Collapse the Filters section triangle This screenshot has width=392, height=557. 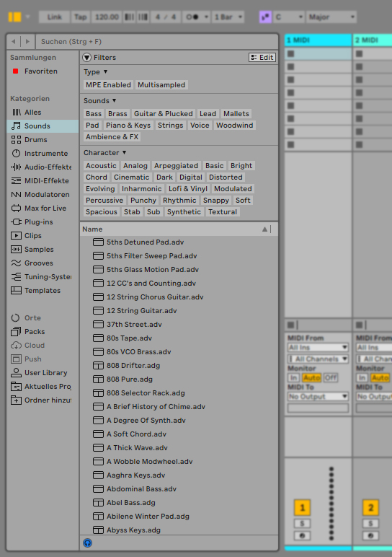[x=87, y=58]
